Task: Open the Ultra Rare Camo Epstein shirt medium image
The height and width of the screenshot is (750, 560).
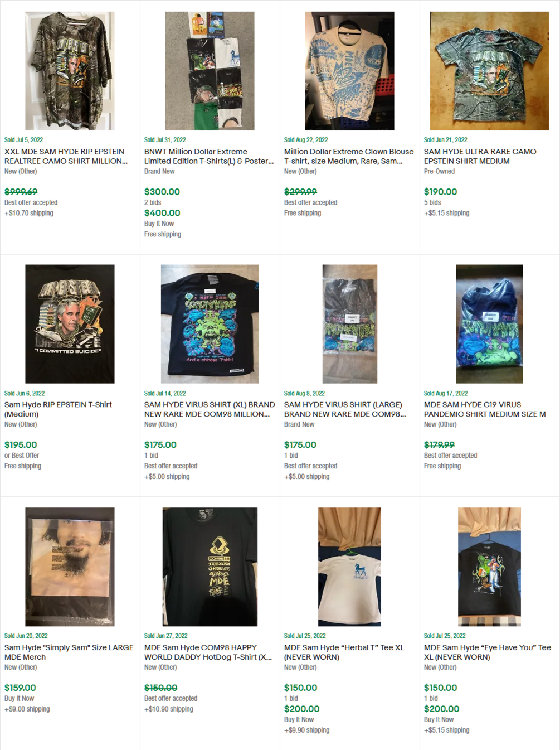Action: 489,71
